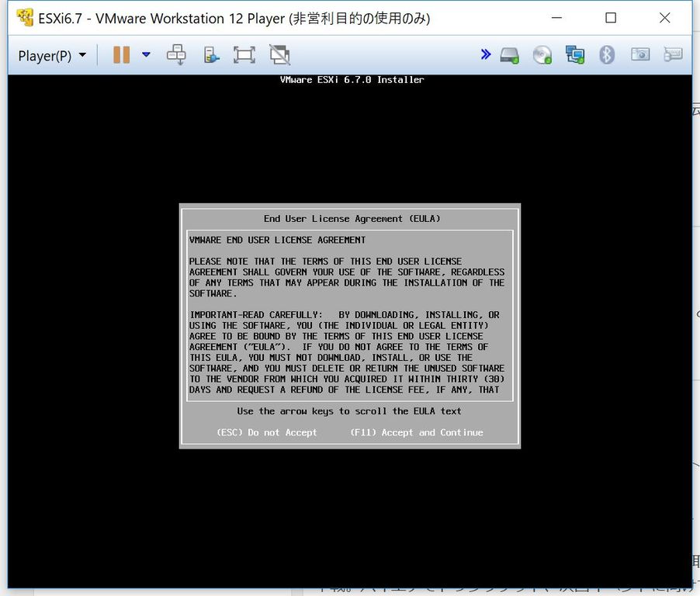Click (ESC) Do not Accept
700x596 pixels.
[266, 432]
